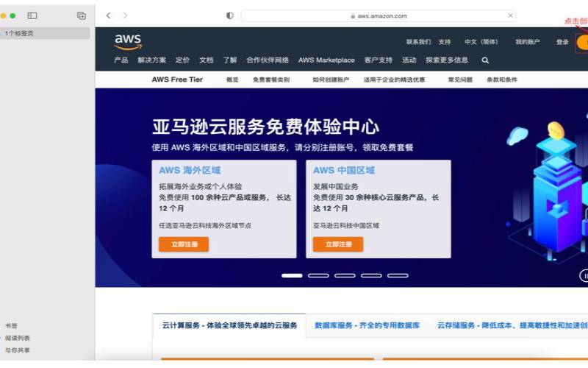The image size is (588, 368).
Task: Switch to 云存储服务 tab
Action: [x=512, y=325]
